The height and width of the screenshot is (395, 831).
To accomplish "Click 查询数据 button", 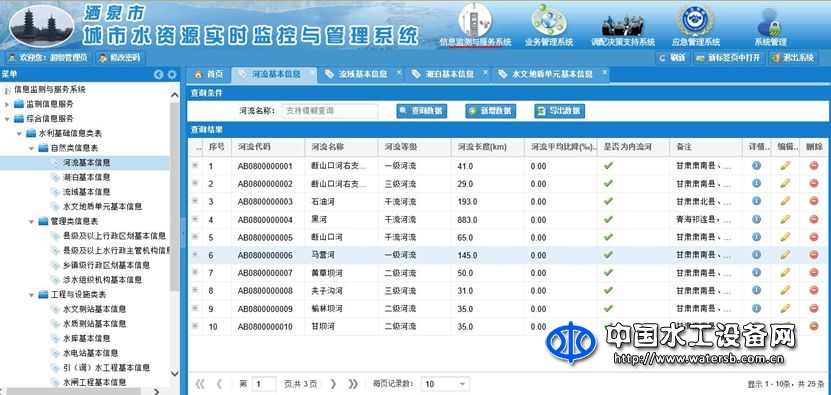I will (422, 111).
